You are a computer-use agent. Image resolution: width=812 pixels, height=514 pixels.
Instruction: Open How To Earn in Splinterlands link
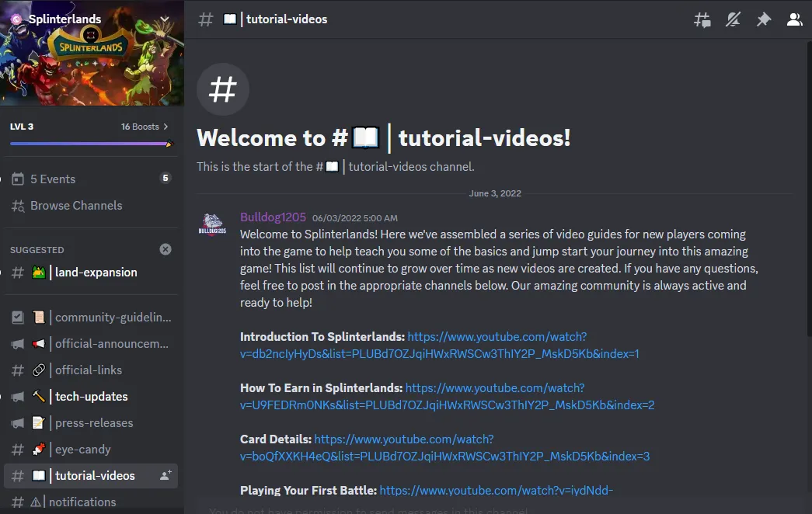coord(447,397)
